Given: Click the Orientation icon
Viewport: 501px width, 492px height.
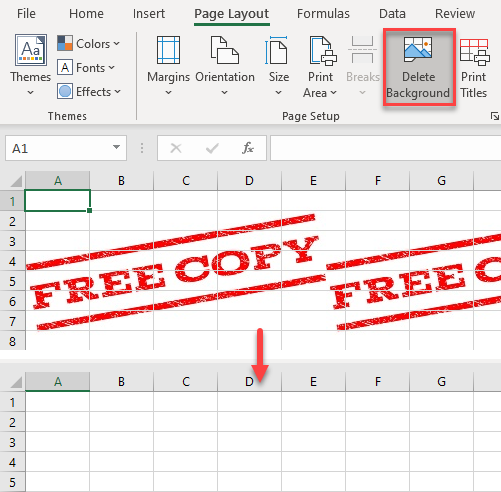Looking at the screenshot, I should (225, 50).
